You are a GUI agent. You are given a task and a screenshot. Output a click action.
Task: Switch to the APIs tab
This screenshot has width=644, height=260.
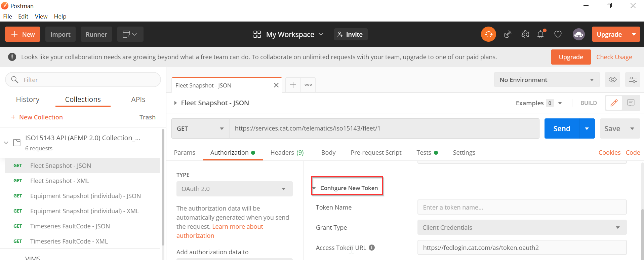pyautogui.click(x=138, y=99)
